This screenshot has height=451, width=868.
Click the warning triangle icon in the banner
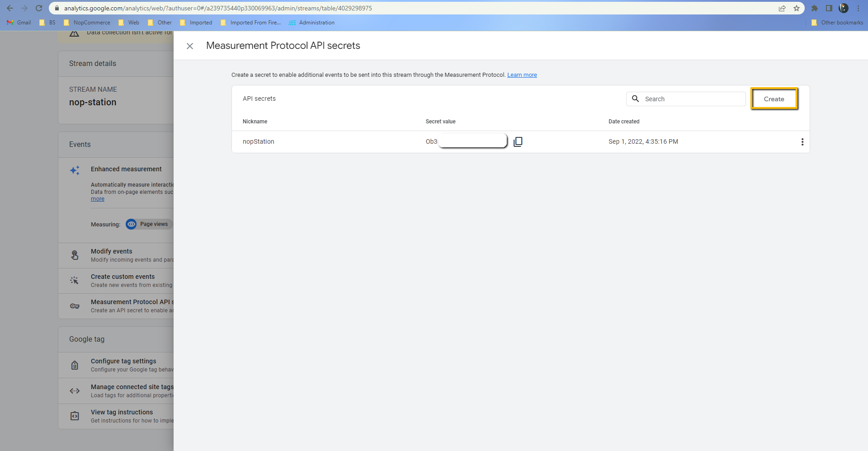(75, 33)
